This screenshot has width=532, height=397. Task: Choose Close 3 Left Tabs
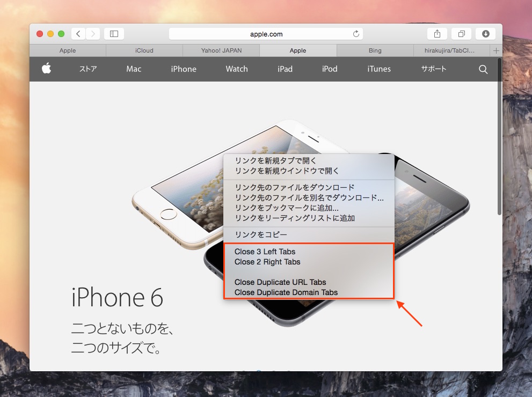(309, 252)
